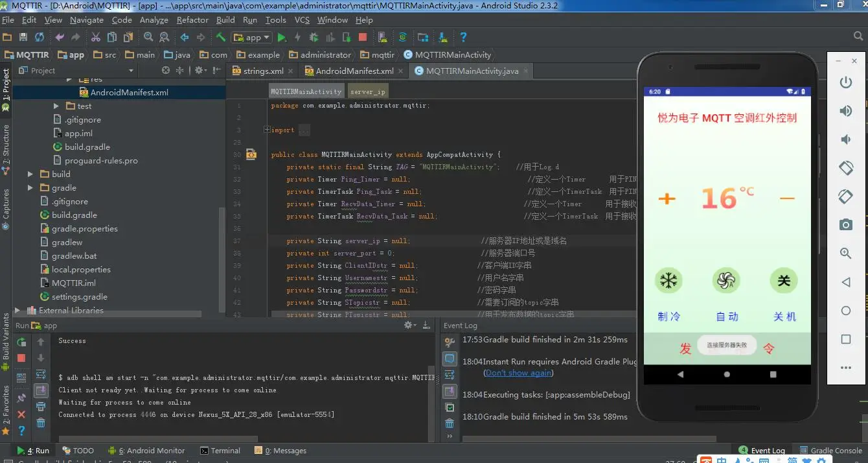Click the Help question mark toolbar icon

coord(463,38)
